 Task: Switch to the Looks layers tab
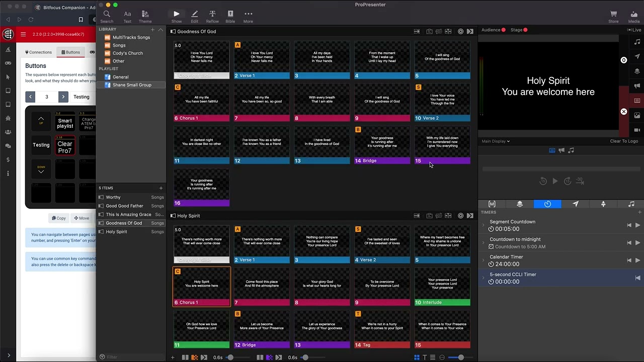point(520,204)
